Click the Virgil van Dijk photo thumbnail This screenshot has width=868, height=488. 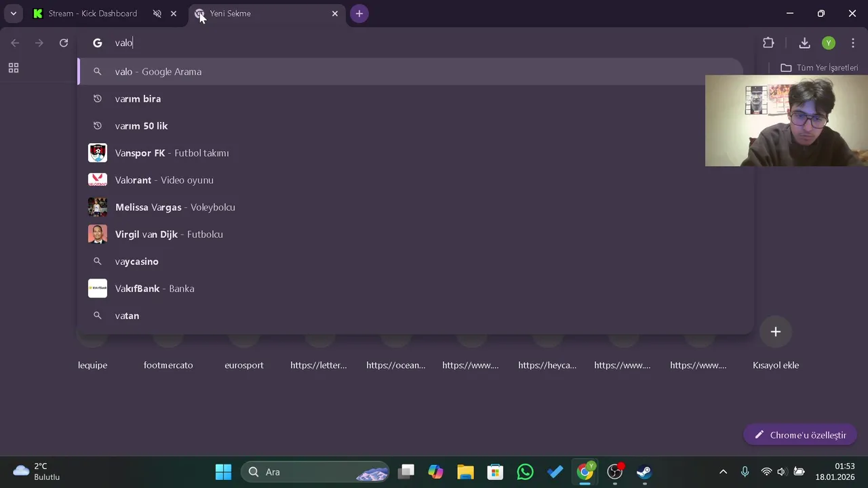pos(98,235)
